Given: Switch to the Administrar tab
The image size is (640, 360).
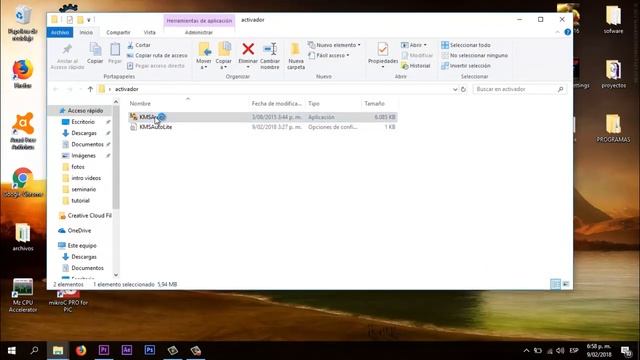Looking at the screenshot, I should [x=199, y=32].
